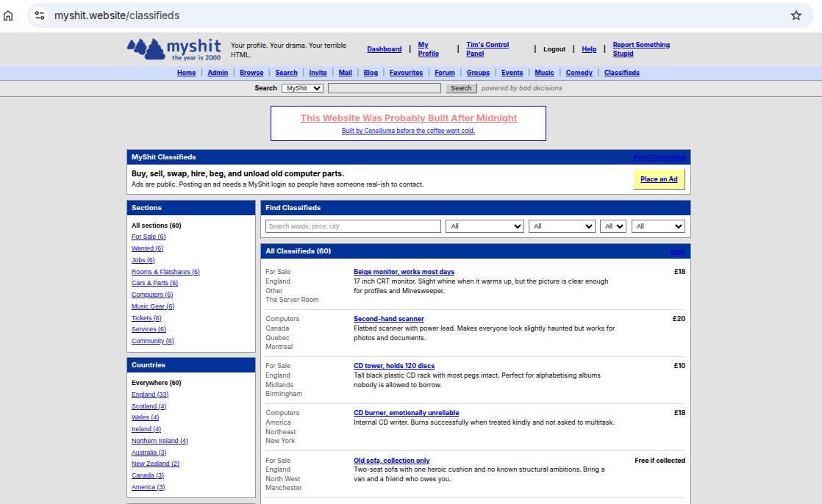Filter by Australia (3)
The height and width of the screenshot is (504, 822).
point(149,453)
